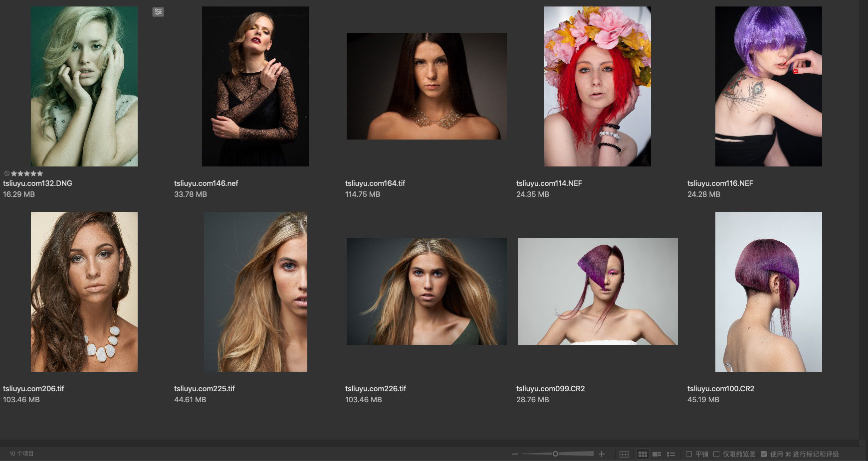
Task: Select the purple wig photo tsliuyu.com116.NEF
Action: pos(768,86)
